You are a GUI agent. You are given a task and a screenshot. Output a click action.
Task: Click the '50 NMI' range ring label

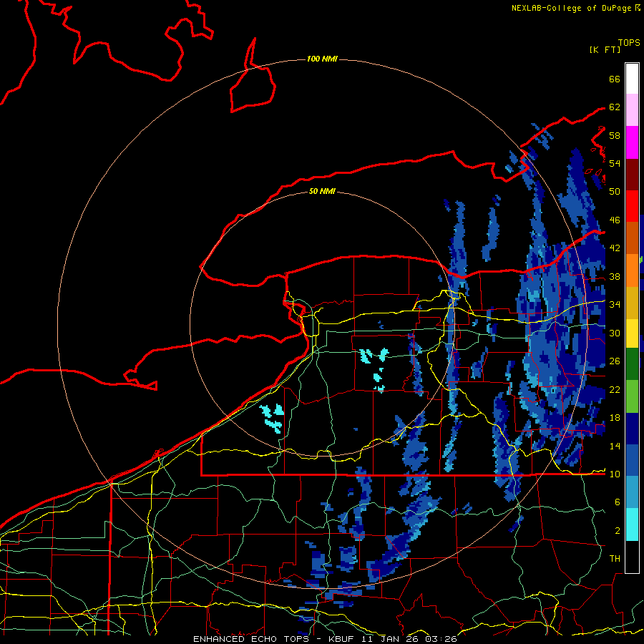coord(322,191)
